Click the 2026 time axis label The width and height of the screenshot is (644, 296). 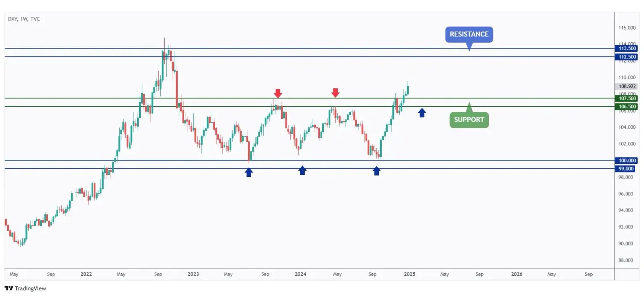516,274
